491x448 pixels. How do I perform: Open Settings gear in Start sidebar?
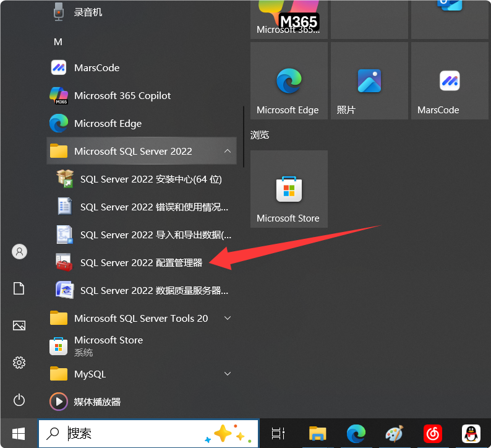tap(19, 363)
